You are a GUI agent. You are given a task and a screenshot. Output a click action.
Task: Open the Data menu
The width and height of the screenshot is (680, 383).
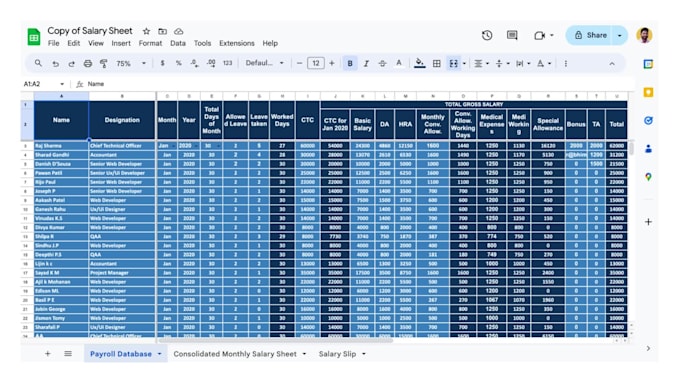(x=178, y=43)
